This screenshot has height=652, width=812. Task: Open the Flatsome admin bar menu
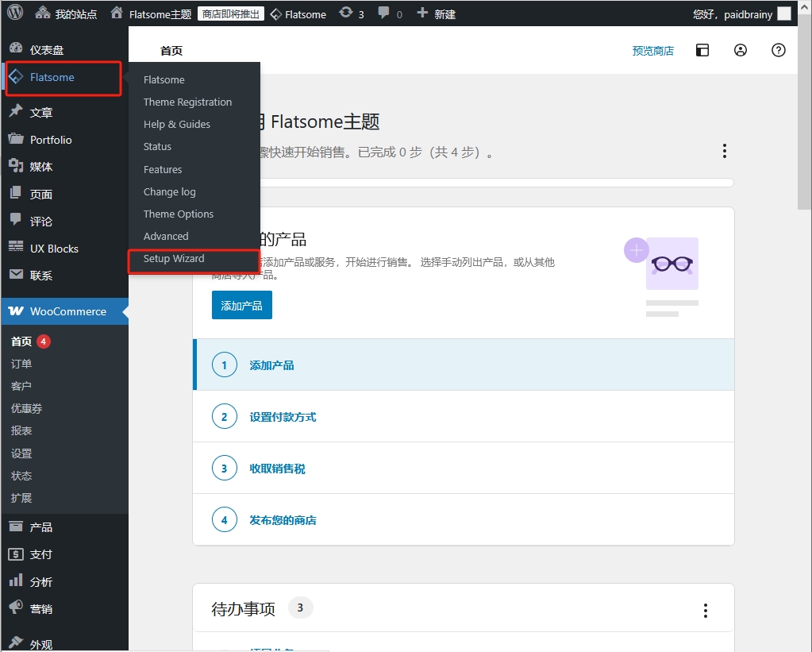pyautogui.click(x=298, y=14)
